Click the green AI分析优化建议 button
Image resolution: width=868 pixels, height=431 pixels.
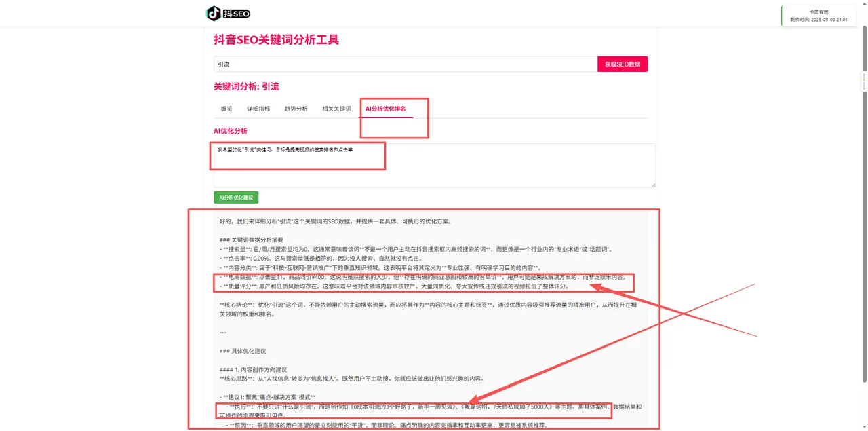tap(236, 198)
